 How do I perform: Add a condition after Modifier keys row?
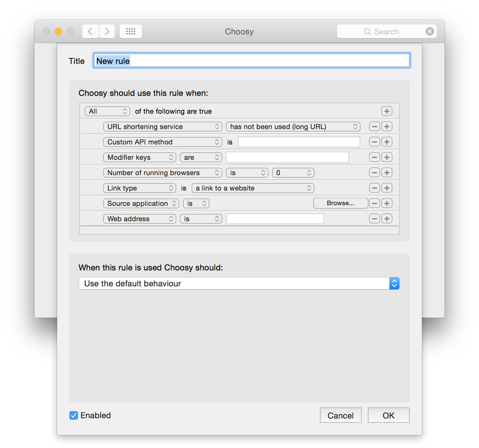387,157
